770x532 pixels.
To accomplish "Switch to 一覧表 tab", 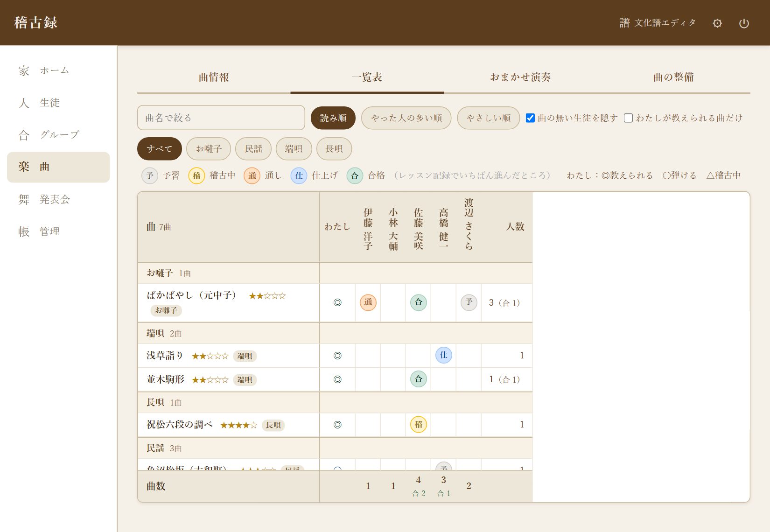I will point(367,77).
